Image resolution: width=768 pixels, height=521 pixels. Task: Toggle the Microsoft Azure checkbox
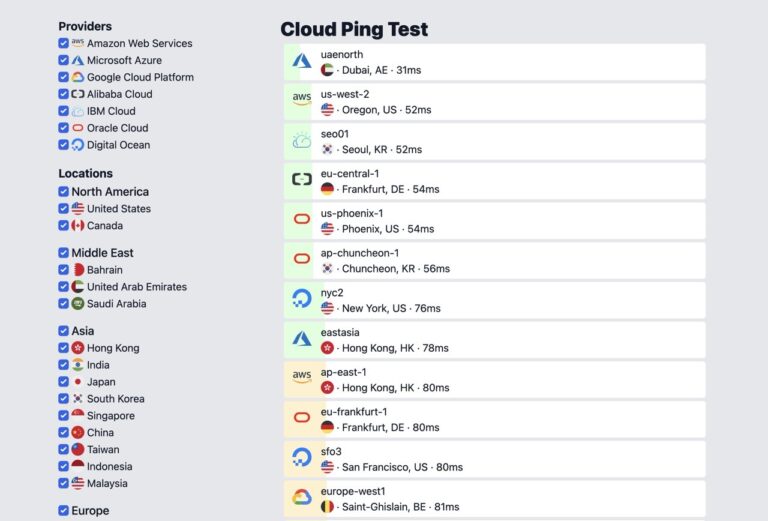coord(64,60)
